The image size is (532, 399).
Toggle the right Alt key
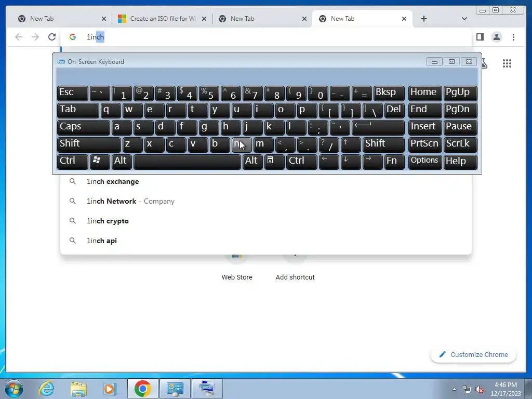coord(253,162)
